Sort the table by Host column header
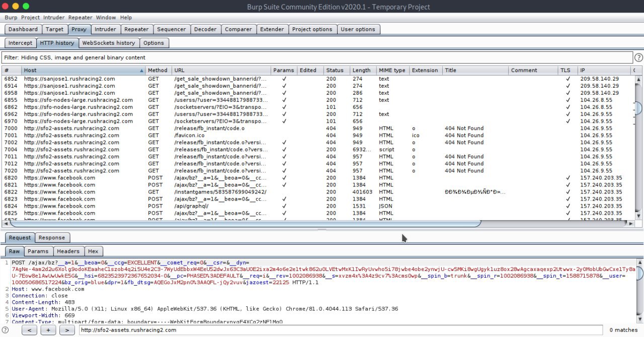Image resolution: width=644 pixels, height=337 pixels. [84, 71]
